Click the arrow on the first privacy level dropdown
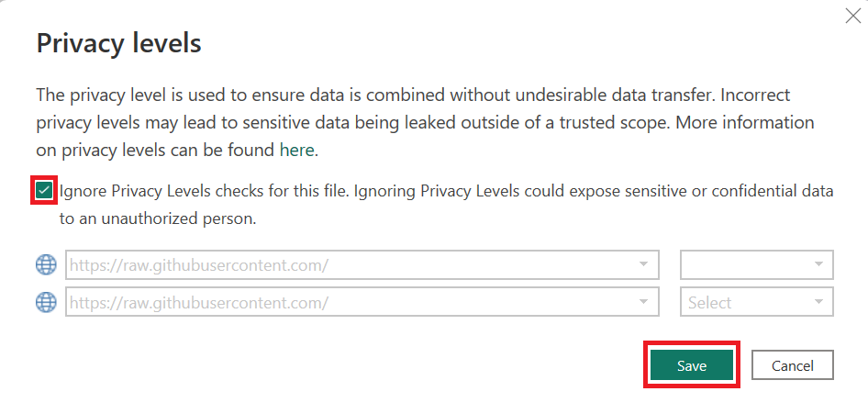This screenshot has height=414, width=868. pos(818,265)
